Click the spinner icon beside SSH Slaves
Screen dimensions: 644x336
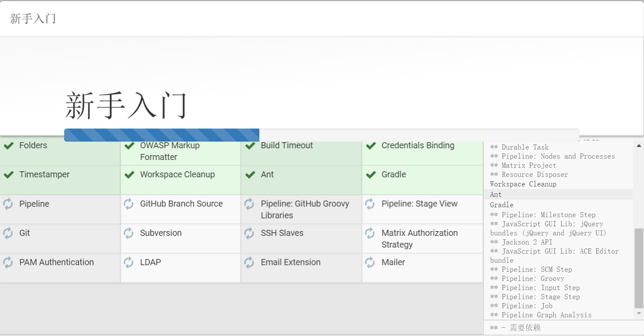tap(249, 233)
